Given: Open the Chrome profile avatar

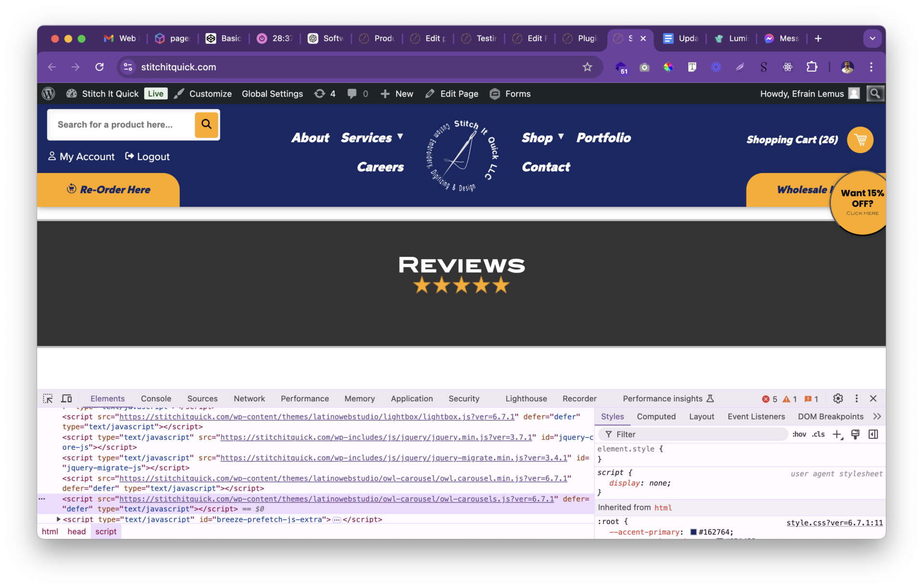Looking at the screenshot, I should 847,67.
